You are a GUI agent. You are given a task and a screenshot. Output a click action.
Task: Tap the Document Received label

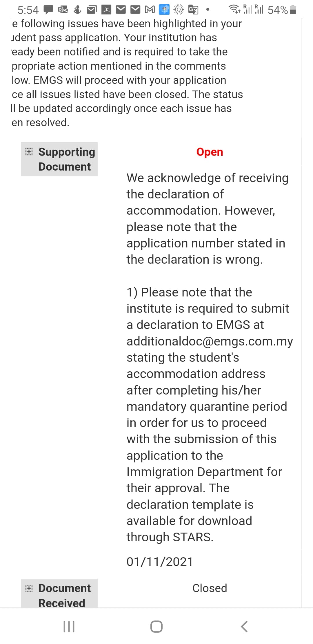pyautogui.click(x=64, y=595)
